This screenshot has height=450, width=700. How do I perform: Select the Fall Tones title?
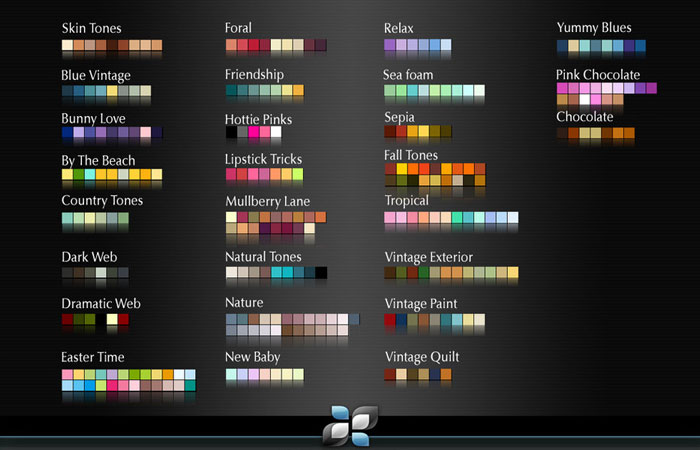[x=411, y=155]
